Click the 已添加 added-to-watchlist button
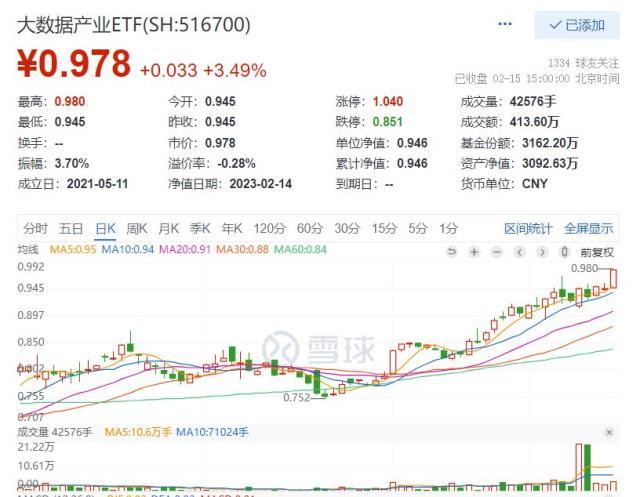640x497 pixels. (577, 25)
